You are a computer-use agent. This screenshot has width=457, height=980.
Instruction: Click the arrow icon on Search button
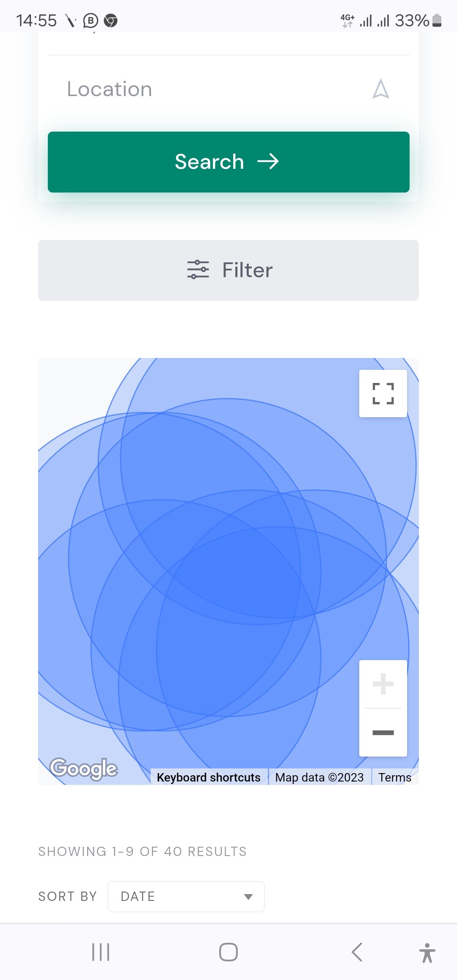pyautogui.click(x=268, y=162)
